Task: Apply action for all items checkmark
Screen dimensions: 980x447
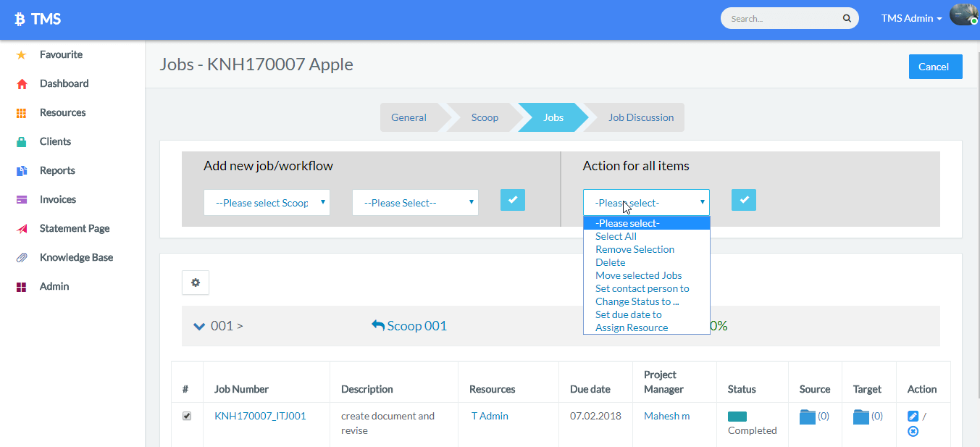Action: click(744, 200)
